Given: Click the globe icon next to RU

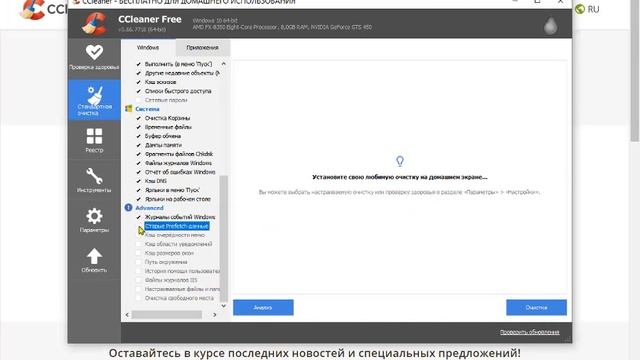Looking at the screenshot, I should 580,9.
